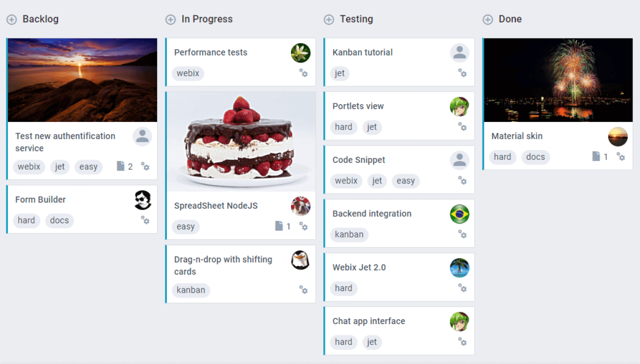Click the default avatar on Code Snippet
The height and width of the screenshot is (364, 640).
(459, 160)
